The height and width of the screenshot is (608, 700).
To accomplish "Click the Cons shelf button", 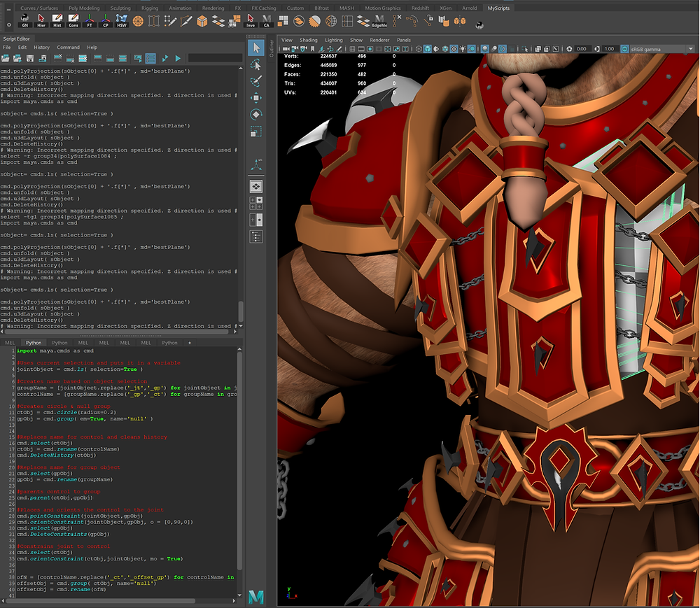I will [x=73, y=20].
